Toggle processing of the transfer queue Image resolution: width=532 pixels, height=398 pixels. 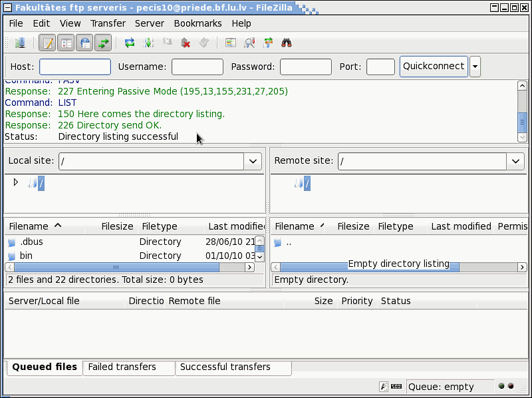click(x=148, y=43)
